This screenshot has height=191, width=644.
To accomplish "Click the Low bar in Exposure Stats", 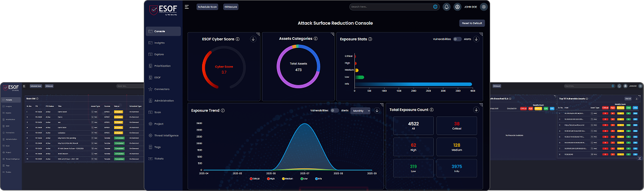I will pyautogui.click(x=359, y=77).
